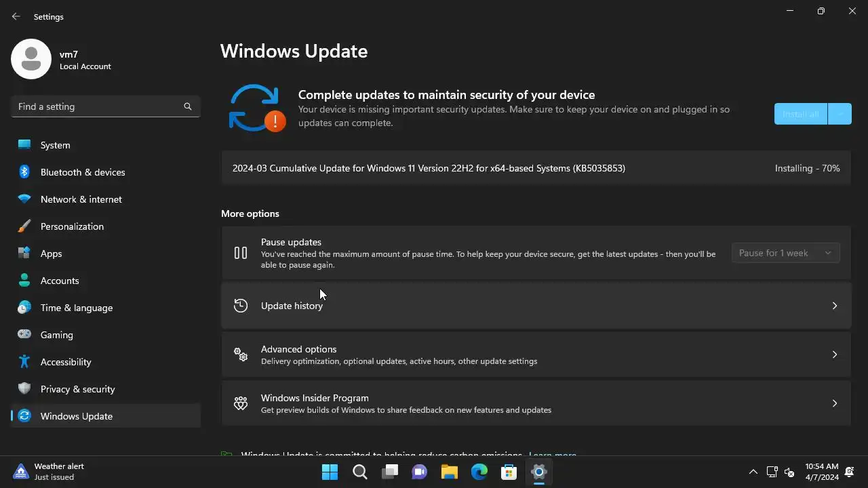Image resolution: width=868 pixels, height=488 pixels.
Task: Select Accounts in the sidebar
Action: pyautogui.click(x=106, y=281)
